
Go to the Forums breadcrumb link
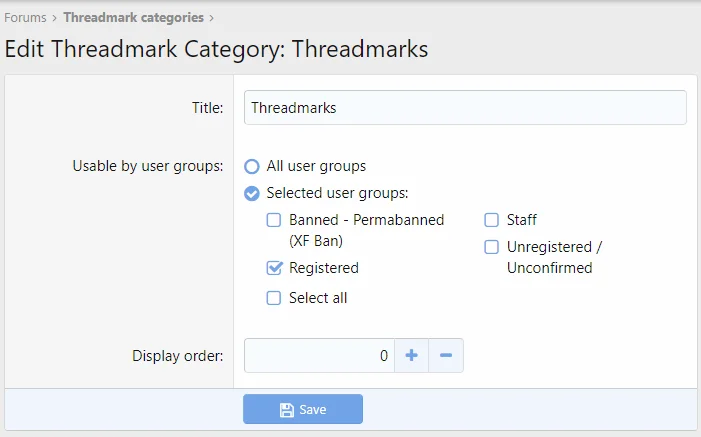pyautogui.click(x=25, y=18)
